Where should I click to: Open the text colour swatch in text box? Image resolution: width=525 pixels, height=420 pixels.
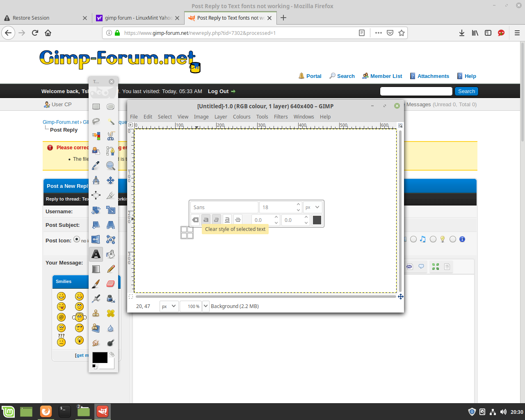pyautogui.click(x=317, y=220)
